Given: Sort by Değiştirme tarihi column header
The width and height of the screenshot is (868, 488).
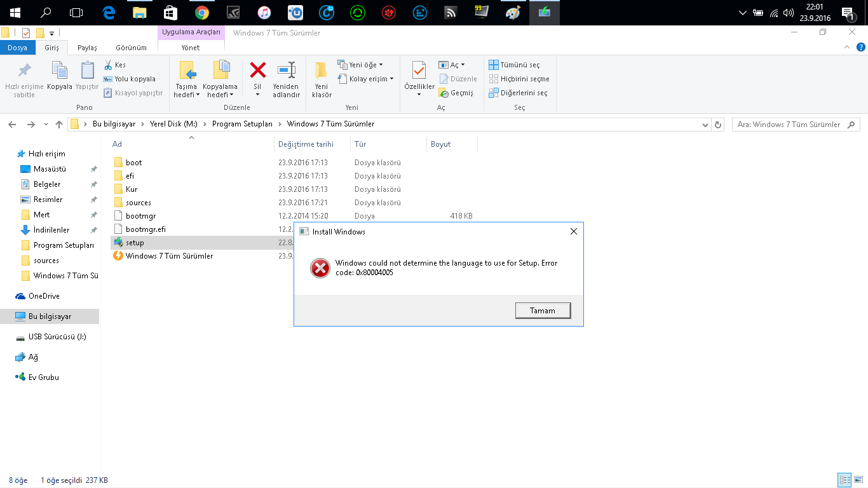Looking at the screenshot, I should coord(312,144).
